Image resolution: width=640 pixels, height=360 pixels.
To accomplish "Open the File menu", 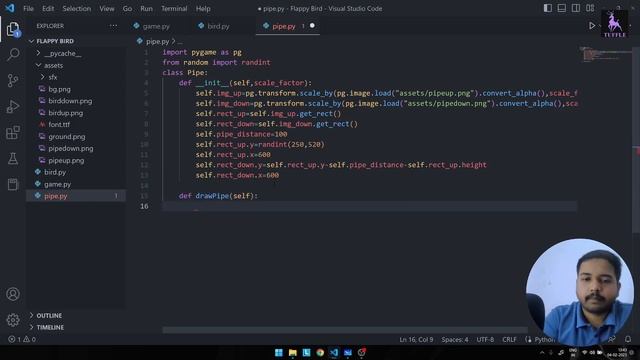I will (29, 8).
